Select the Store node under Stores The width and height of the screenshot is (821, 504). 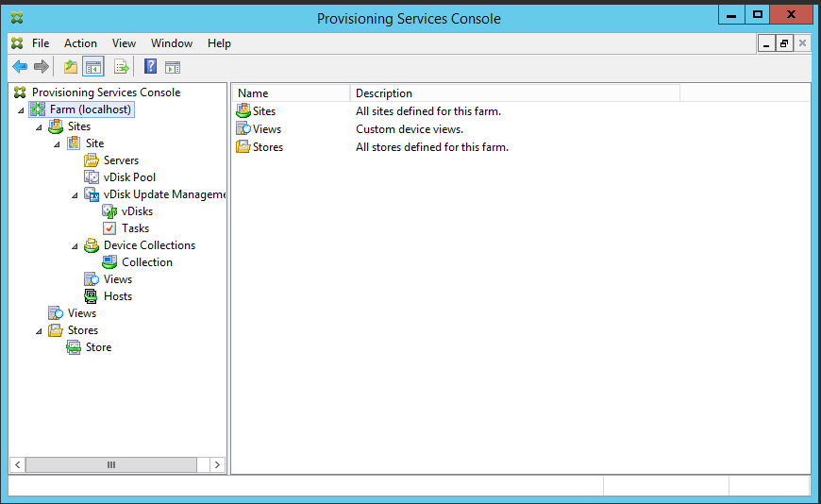click(x=98, y=347)
